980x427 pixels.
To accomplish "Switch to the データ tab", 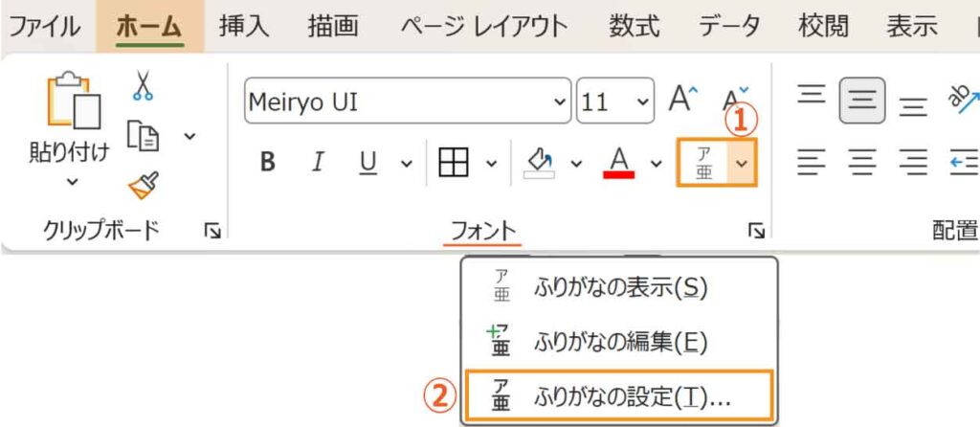I will click(729, 26).
